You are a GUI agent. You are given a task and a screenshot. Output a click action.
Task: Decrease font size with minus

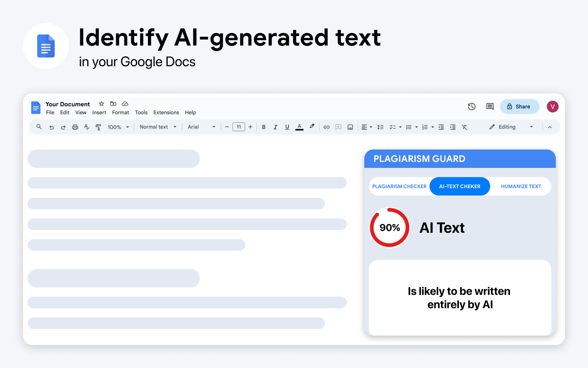click(227, 127)
